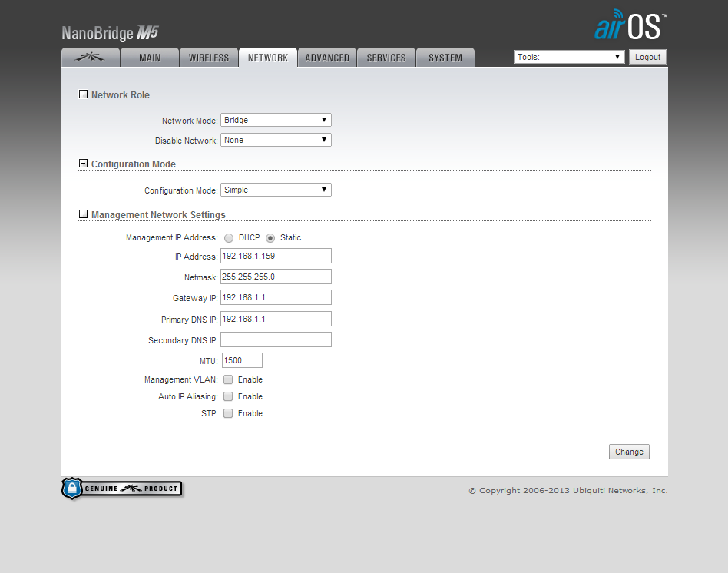Screen dimensions: 728x573
Task: Open the SERVICES tab
Action: (386, 58)
